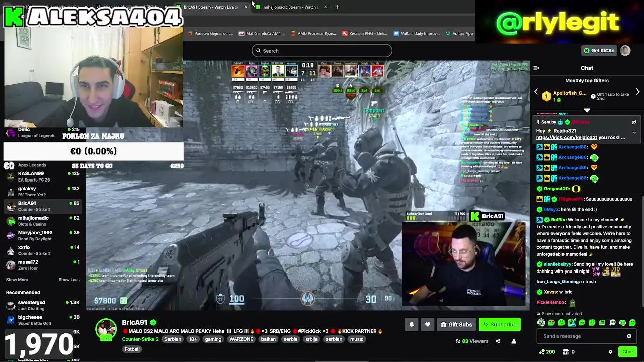
Task: Click the xxrio sidebar channel avatar
Action: coord(11,250)
